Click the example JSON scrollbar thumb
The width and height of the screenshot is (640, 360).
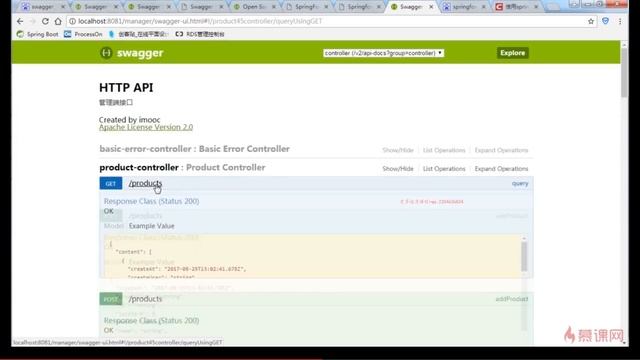[x=524, y=256]
